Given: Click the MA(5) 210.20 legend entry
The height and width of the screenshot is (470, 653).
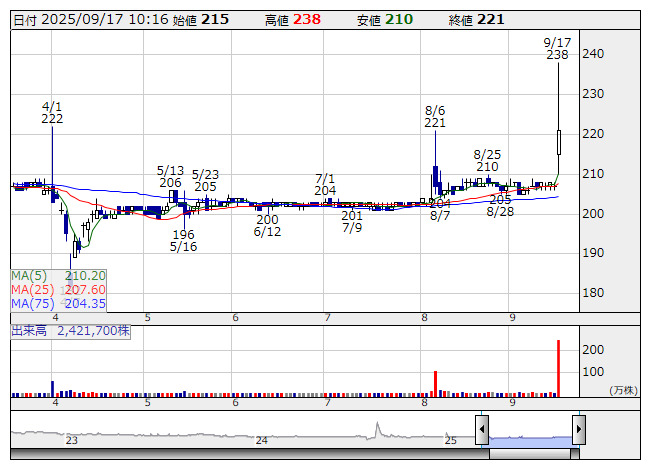Looking at the screenshot, I should coord(58,276).
